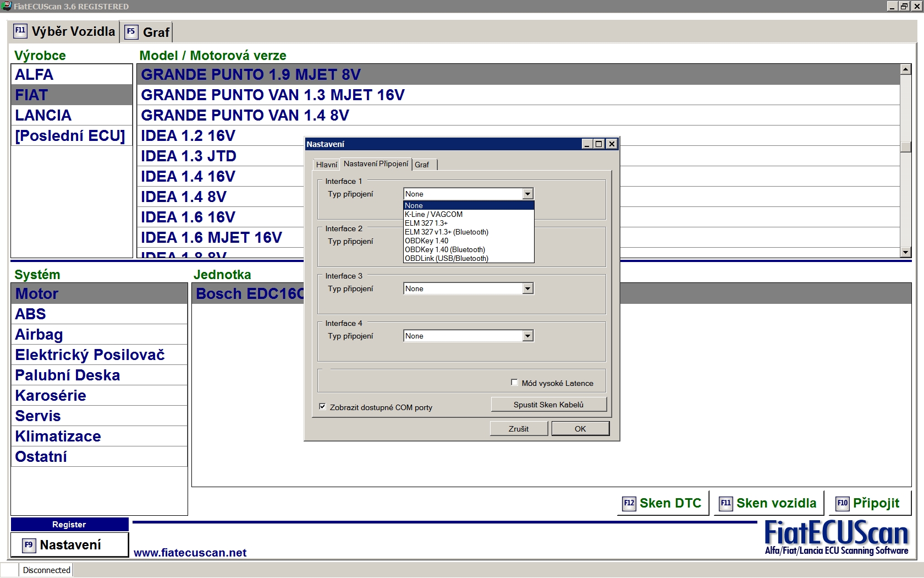Start Sken DTC

coord(663,503)
